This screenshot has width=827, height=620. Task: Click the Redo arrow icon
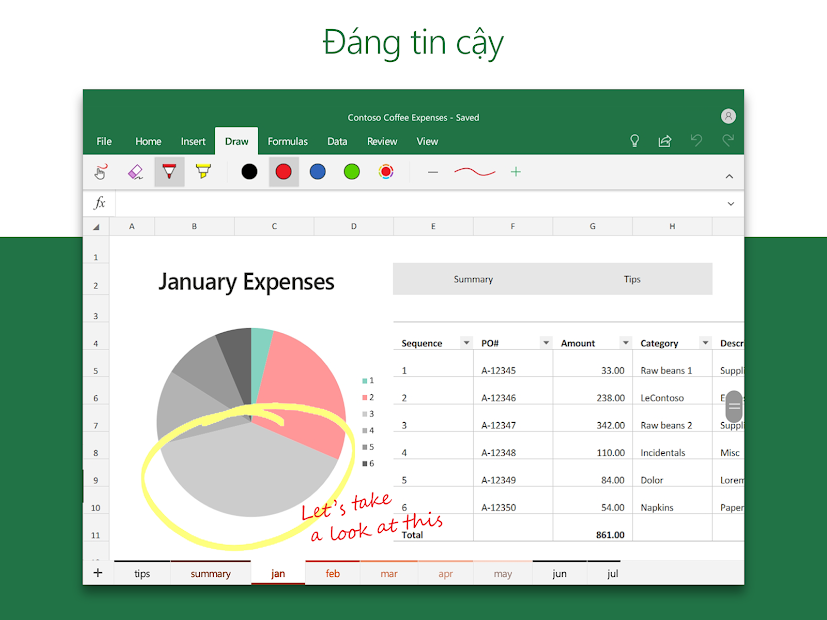(727, 141)
